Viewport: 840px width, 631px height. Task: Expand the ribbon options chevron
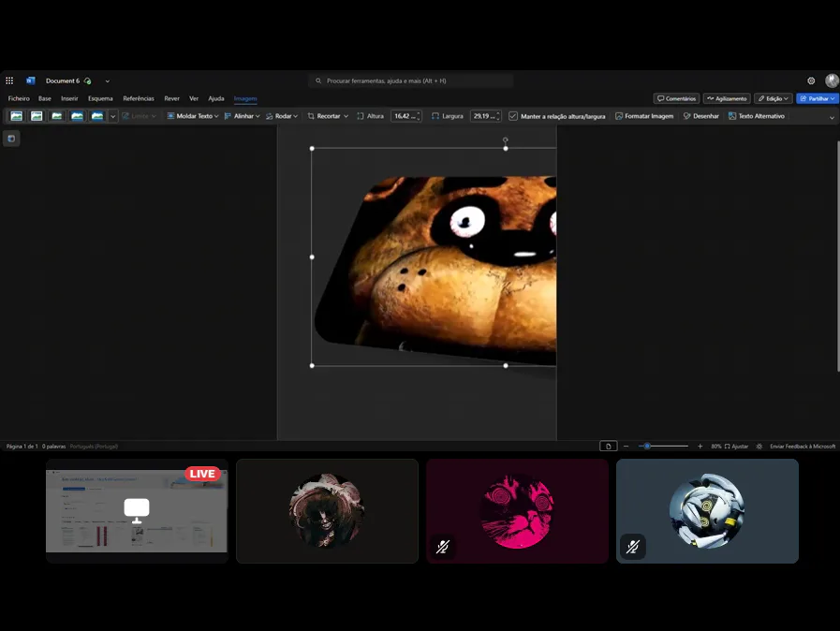click(832, 117)
